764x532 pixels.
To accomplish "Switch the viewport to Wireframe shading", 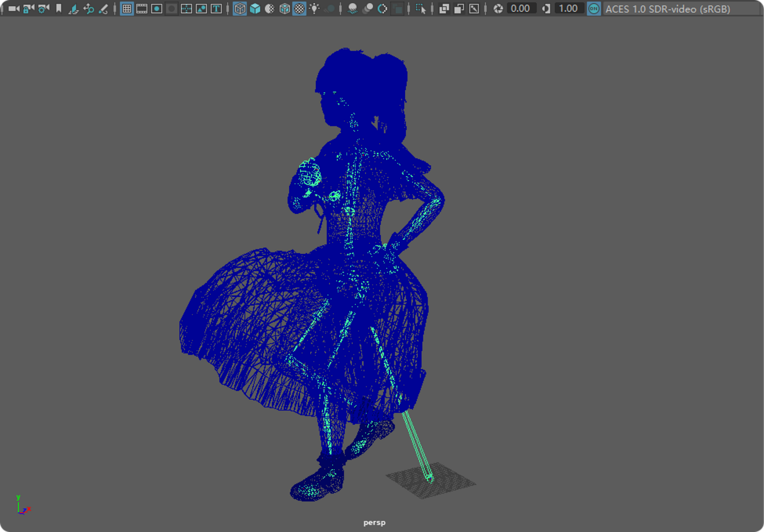I will [x=240, y=9].
